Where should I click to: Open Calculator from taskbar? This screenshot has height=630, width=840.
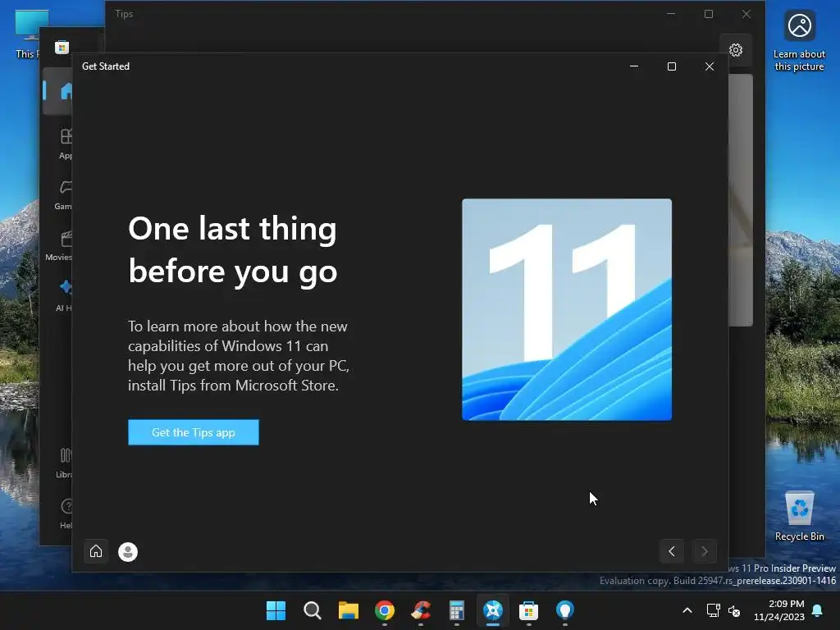(456, 610)
